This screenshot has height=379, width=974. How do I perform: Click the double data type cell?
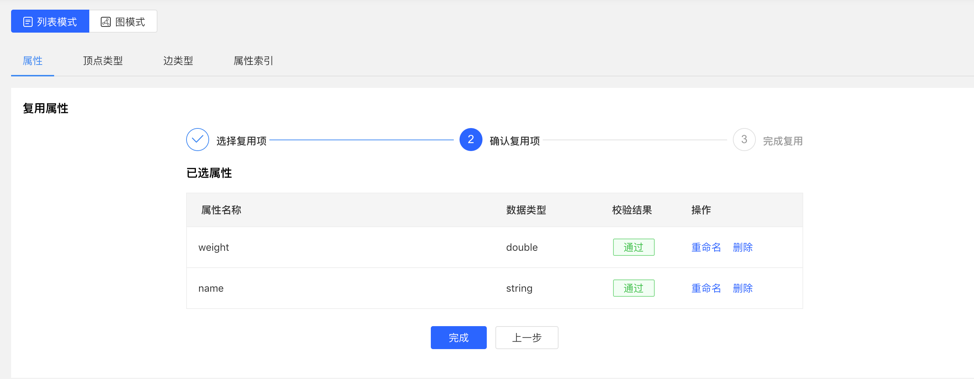tap(522, 247)
